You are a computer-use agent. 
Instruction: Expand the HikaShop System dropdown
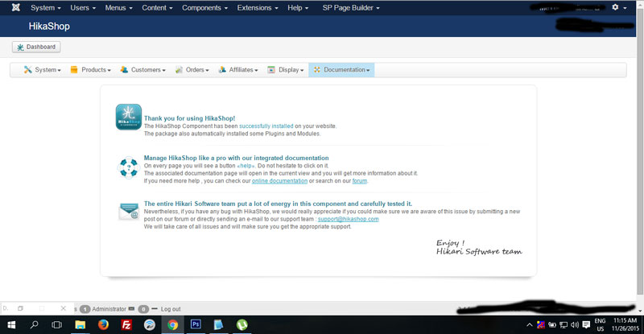pyautogui.click(x=43, y=70)
